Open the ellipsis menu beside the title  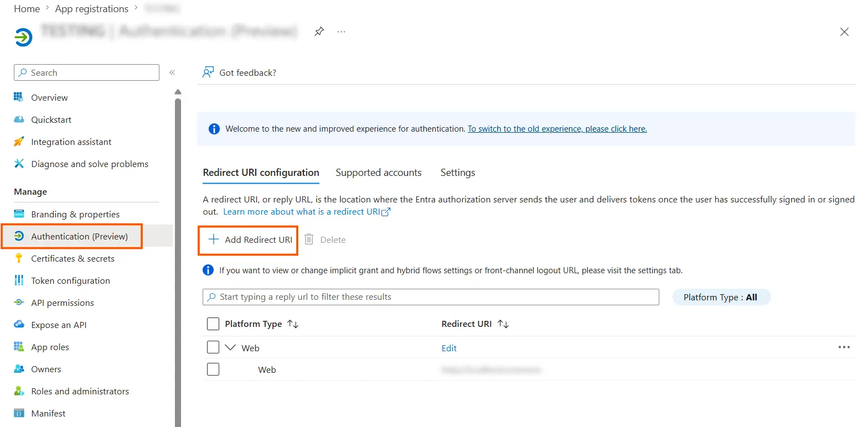(341, 32)
